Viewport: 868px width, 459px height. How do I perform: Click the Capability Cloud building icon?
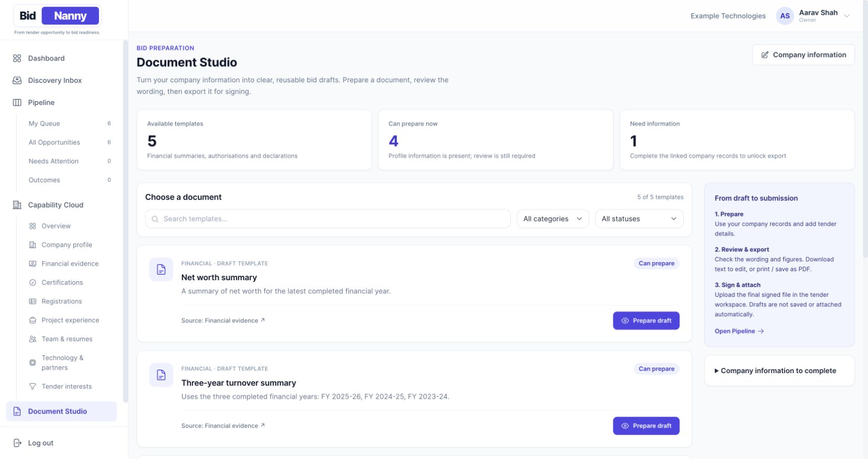17,205
